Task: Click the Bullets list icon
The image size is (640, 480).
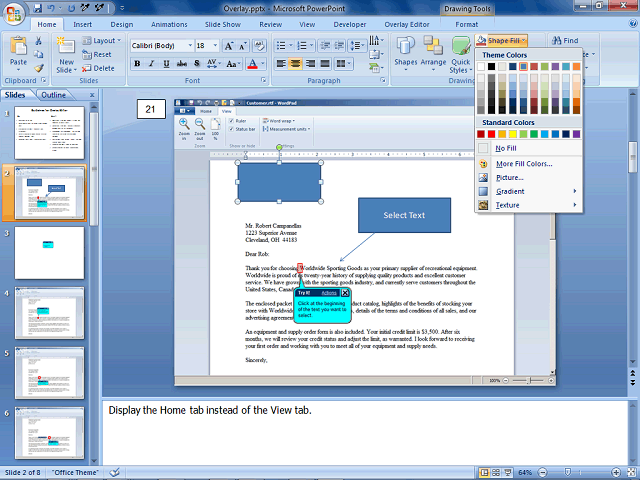Action: (x=281, y=46)
